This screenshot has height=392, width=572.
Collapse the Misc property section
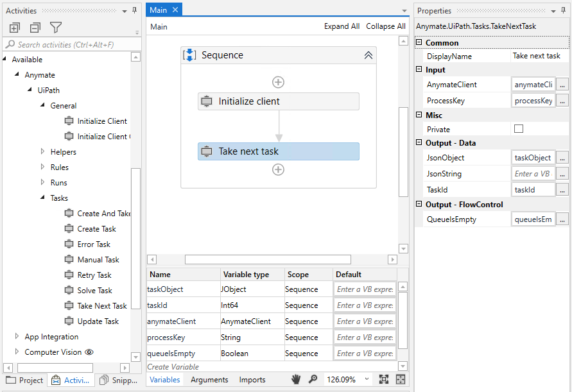coord(419,114)
